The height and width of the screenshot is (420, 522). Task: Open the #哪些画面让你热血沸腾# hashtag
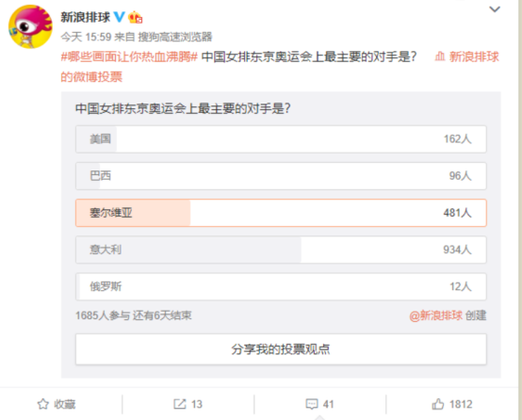pos(129,57)
